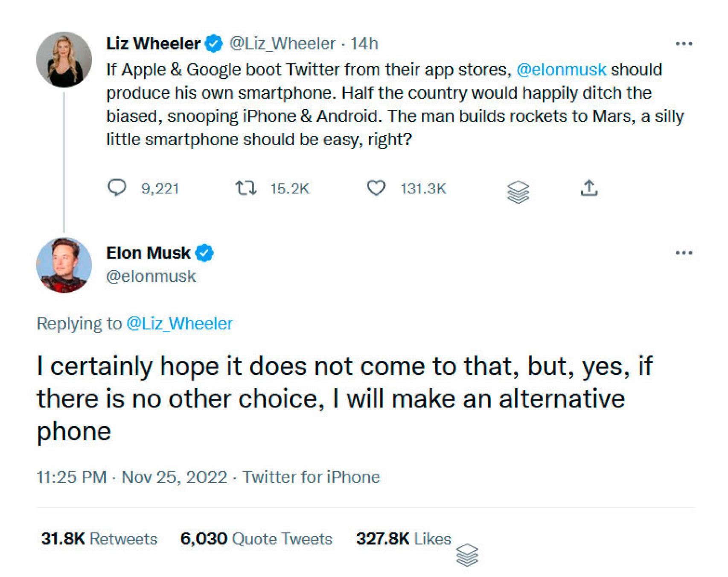728x577 pixels.
Task: View the 31.8K Retweets list
Action: point(99,539)
